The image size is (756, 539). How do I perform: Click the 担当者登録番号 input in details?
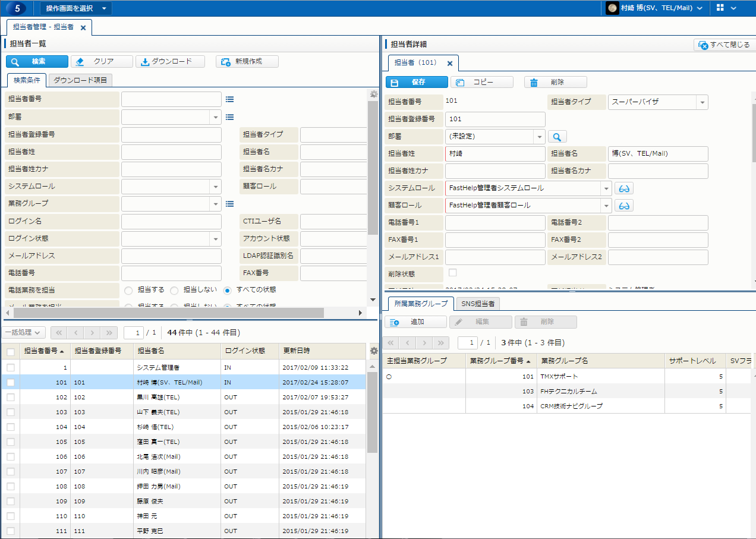click(495, 119)
